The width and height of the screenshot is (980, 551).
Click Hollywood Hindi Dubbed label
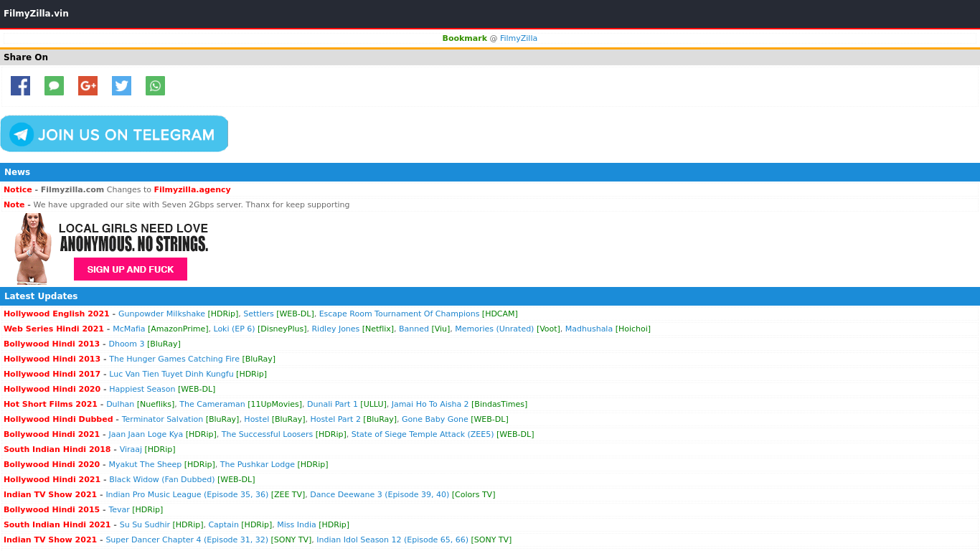[58, 420]
